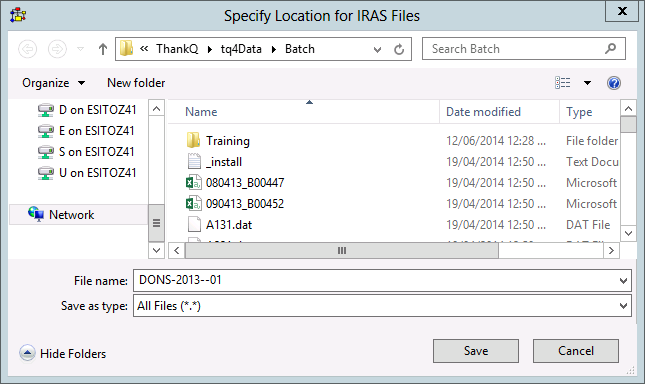Viewport: 645px width, 384px height.
Task: Open the recent locations dropdown arrow
Action: [81, 49]
